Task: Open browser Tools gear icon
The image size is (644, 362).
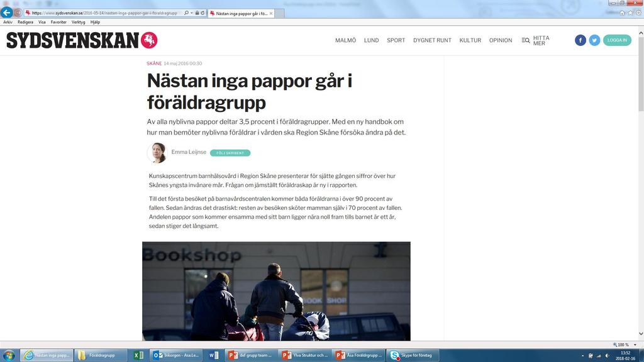Action: point(638,13)
